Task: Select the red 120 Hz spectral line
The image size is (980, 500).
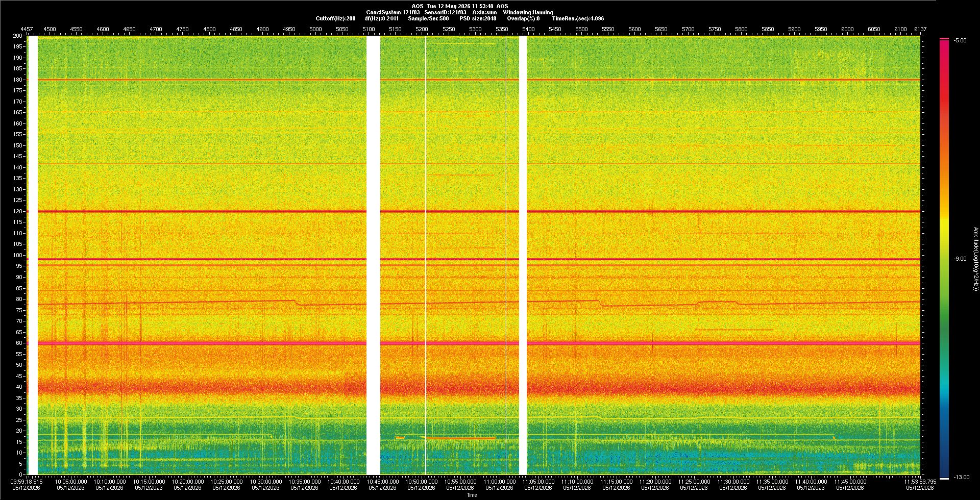Action: point(479,211)
